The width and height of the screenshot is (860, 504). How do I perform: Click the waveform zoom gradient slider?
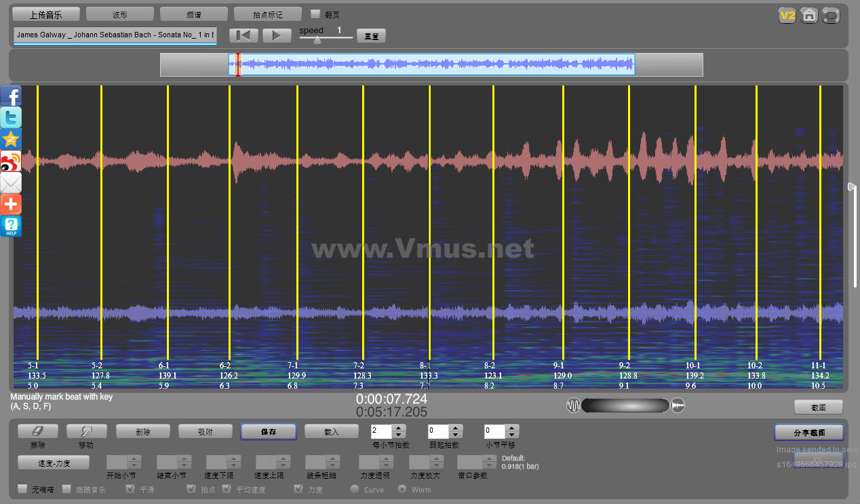pyautogui.click(x=625, y=406)
